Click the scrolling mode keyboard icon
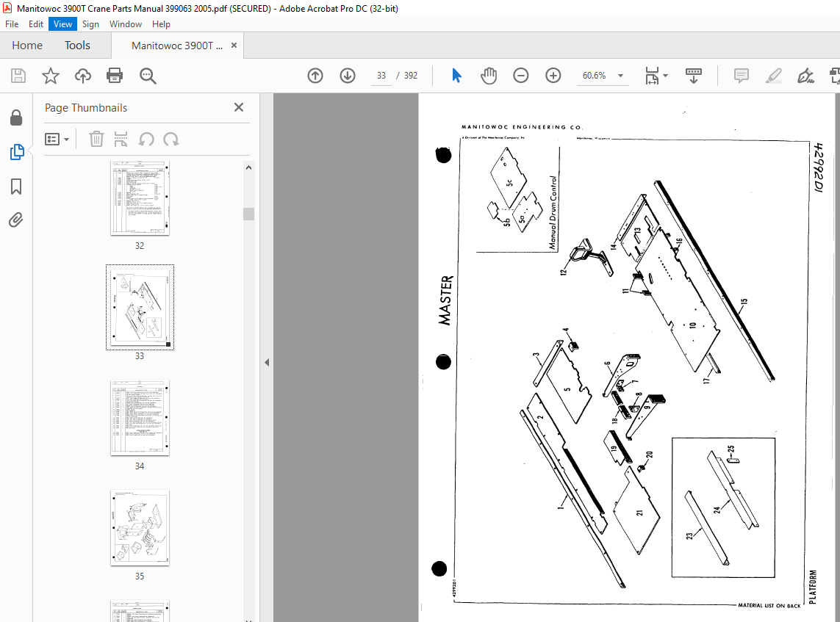The height and width of the screenshot is (622, 840). click(x=693, y=76)
